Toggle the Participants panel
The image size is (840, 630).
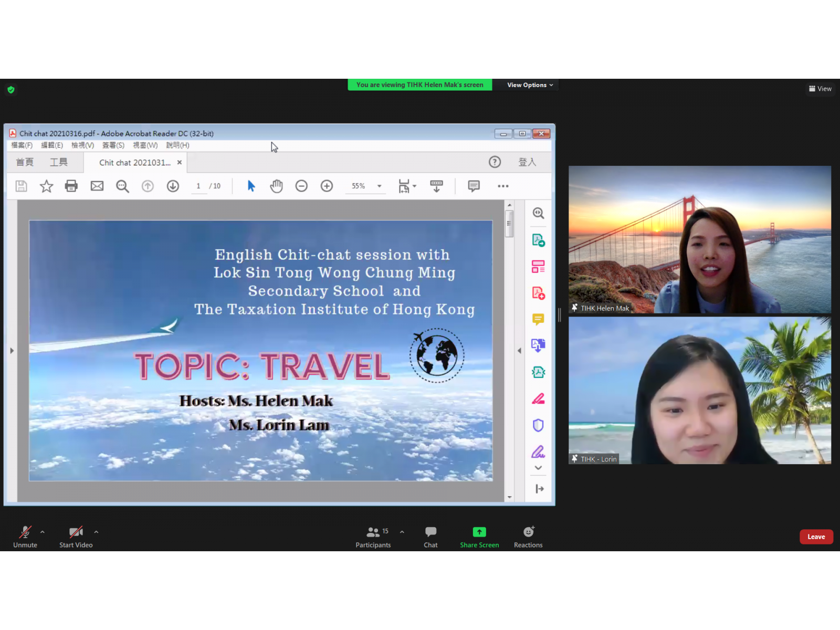[373, 537]
